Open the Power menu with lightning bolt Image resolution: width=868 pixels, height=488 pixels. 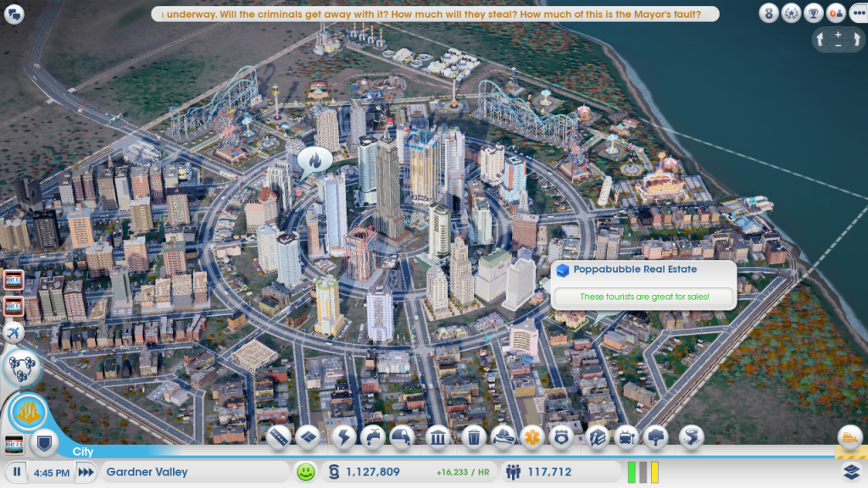(343, 438)
